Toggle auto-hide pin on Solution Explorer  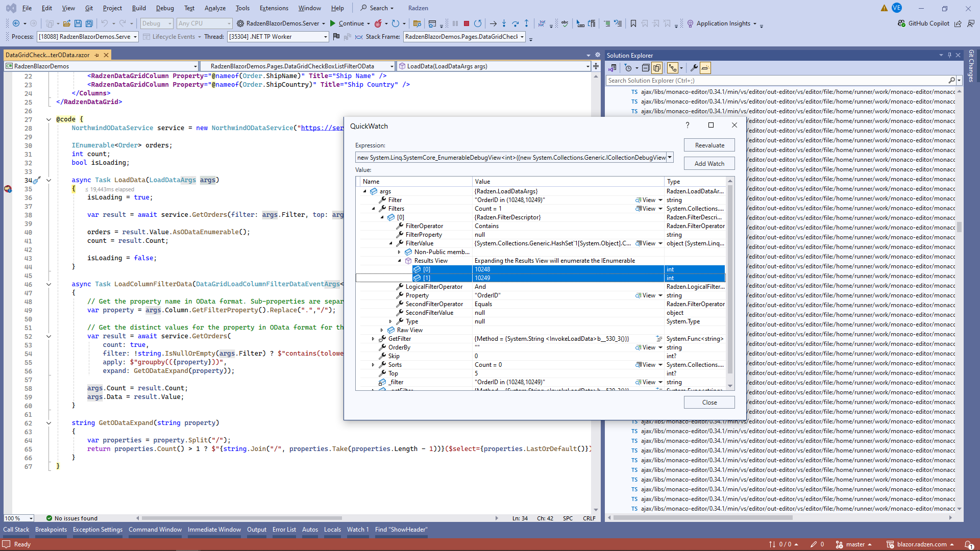pos(949,55)
